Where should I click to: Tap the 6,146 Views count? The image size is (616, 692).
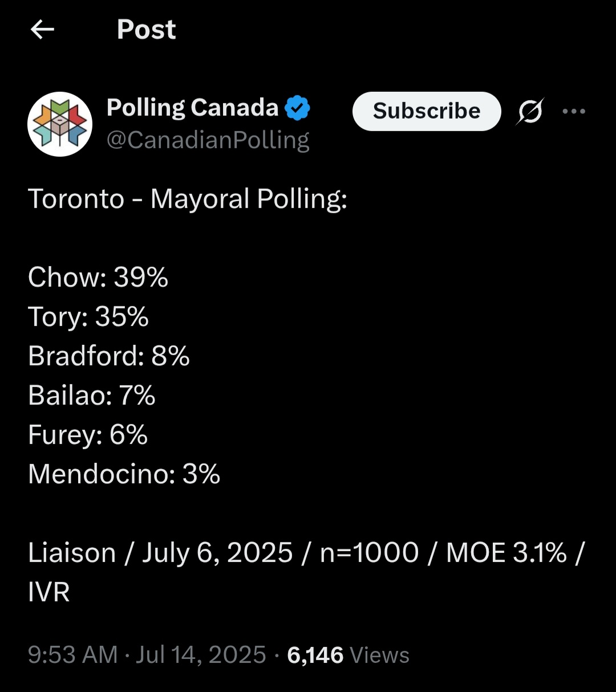point(348,655)
